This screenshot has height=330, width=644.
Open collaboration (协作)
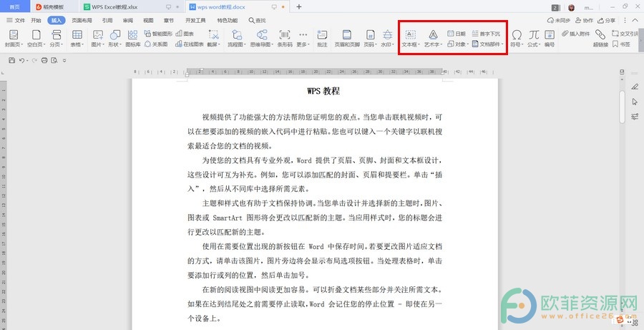point(584,20)
